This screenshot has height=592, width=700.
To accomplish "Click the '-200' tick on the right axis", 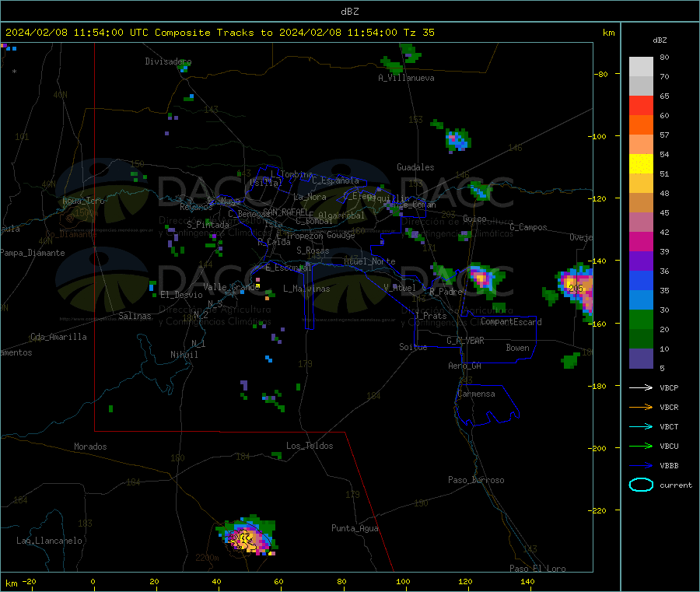I will tap(597, 448).
